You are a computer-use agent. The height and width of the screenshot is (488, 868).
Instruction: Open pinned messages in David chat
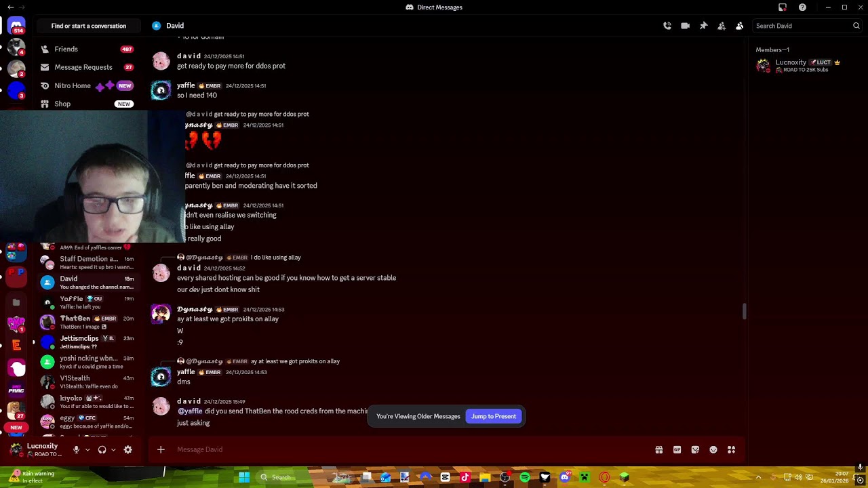[x=703, y=26]
